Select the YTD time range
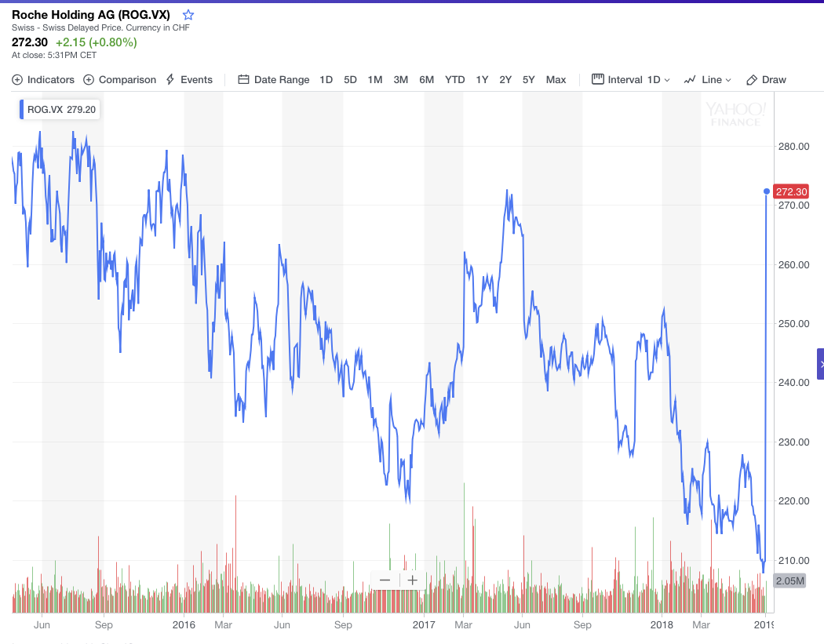 (x=454, y=80)
